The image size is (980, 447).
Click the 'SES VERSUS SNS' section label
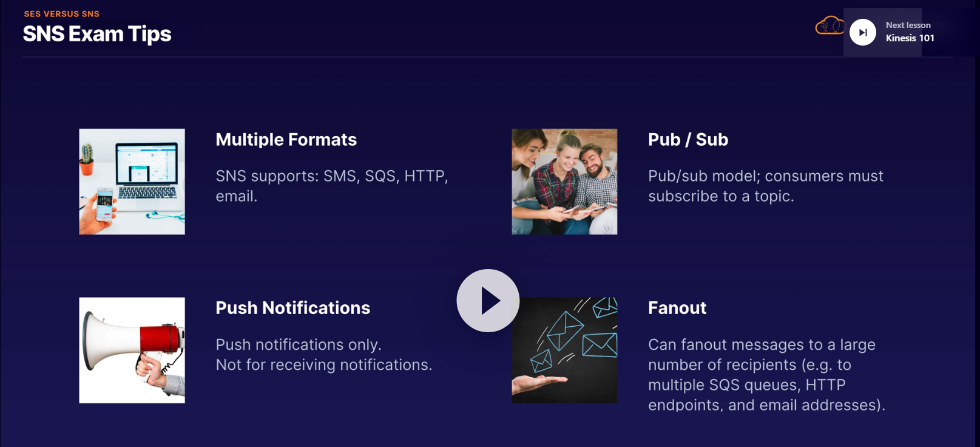[x=62, y=13]
